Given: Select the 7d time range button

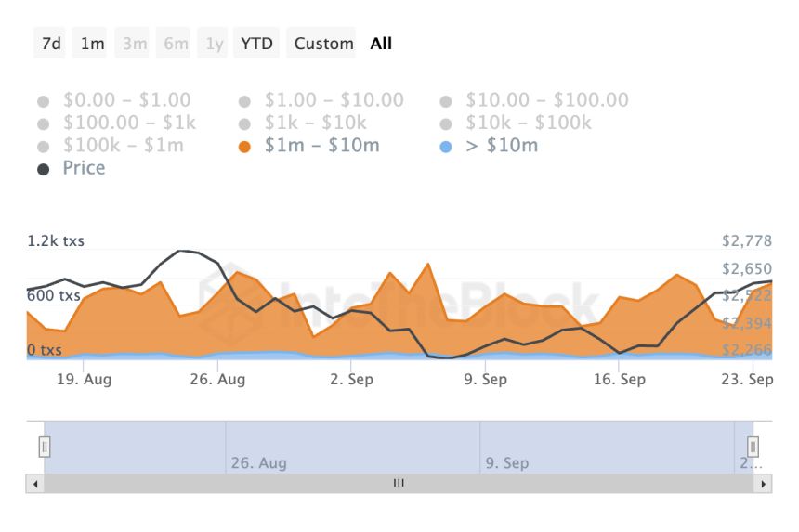Looking at the screenshot, I should 51,44.
